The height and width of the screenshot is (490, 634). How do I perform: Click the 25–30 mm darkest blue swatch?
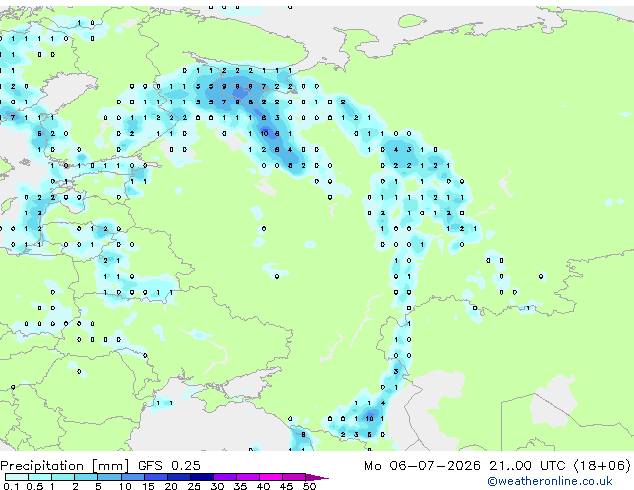[202, 477]
